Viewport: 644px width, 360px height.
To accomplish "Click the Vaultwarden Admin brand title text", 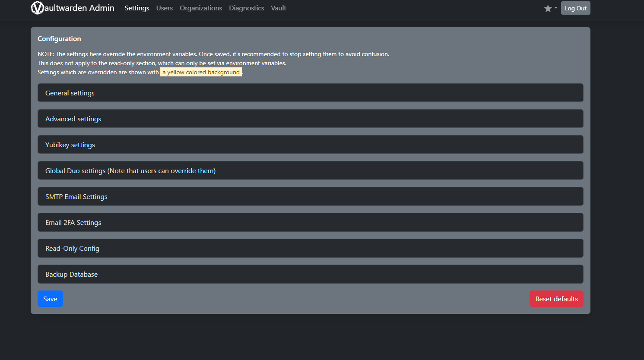I will [79, 8].
